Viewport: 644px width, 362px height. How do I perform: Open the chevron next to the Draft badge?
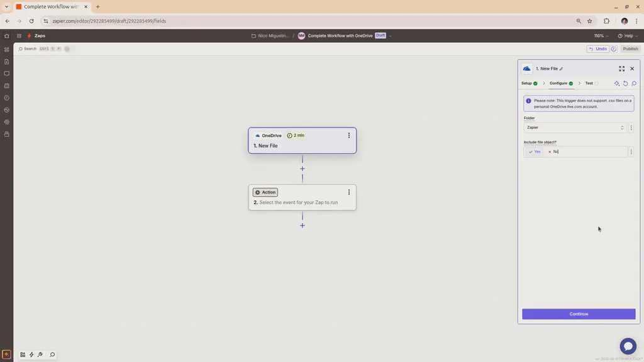pos(391,36)
